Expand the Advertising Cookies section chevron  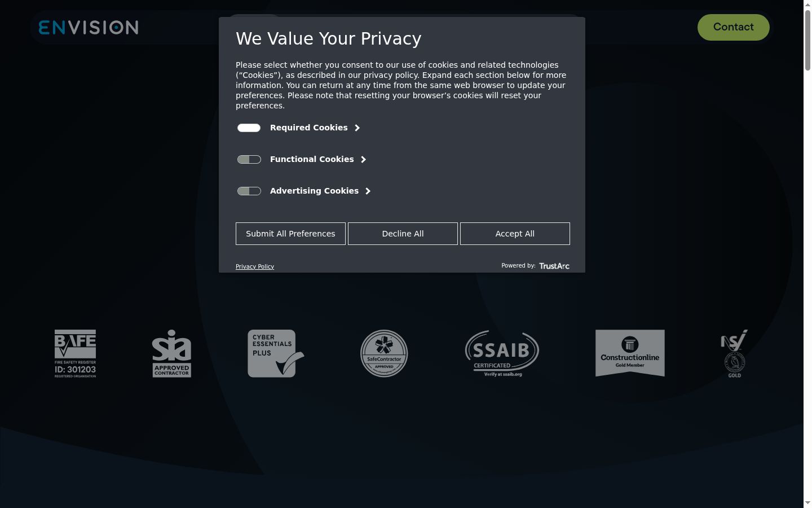(x=368, y=191)
